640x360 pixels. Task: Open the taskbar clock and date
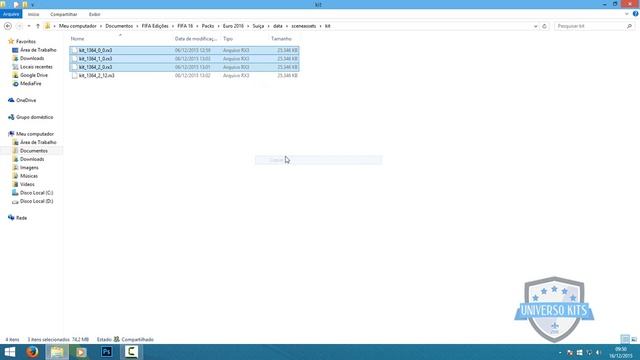click(x=620, y=353)
